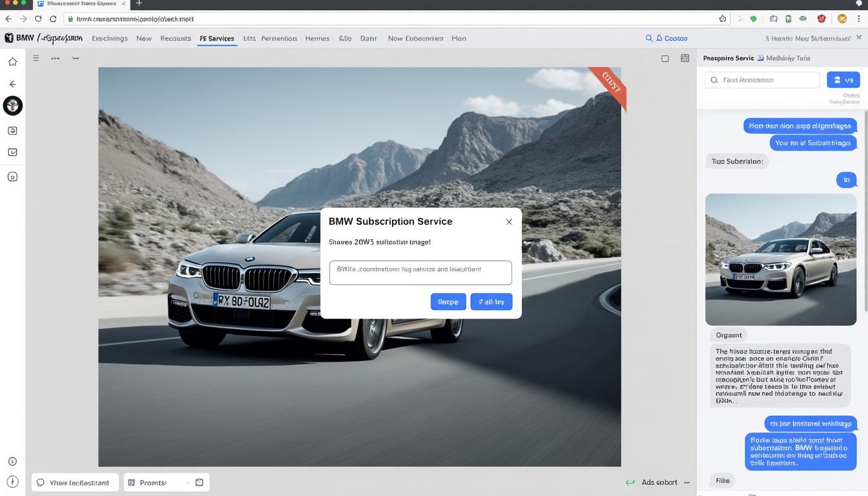Click the back arrow in left sidebar

pyautogui.click(x=12, y=84)
